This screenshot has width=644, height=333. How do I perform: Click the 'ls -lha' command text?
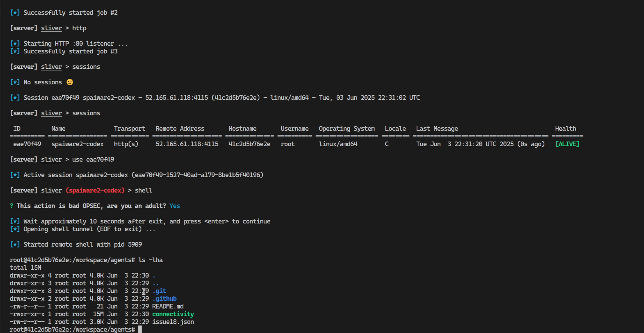coord(150,260)
